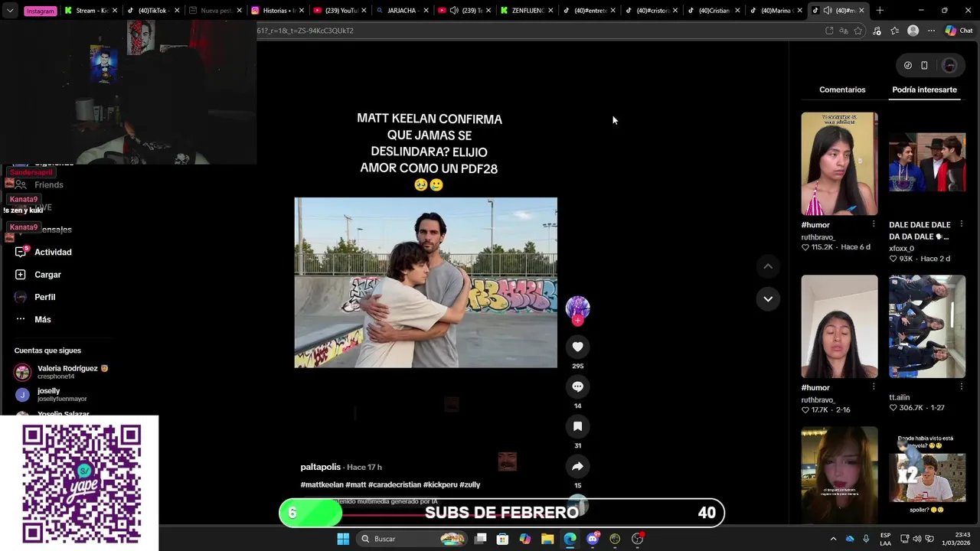Click the ESP LAA language indicator

pyautogui.click(x=885, y=539)
